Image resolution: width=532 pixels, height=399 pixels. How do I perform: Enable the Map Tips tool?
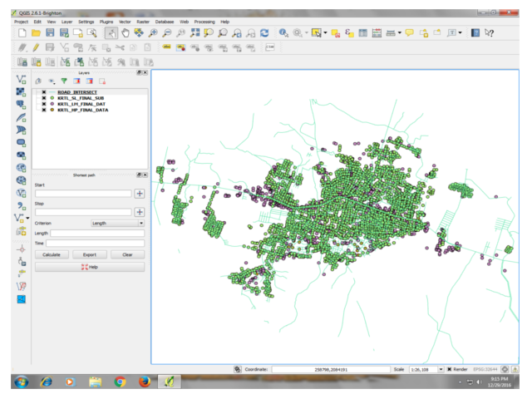[410, 33]
